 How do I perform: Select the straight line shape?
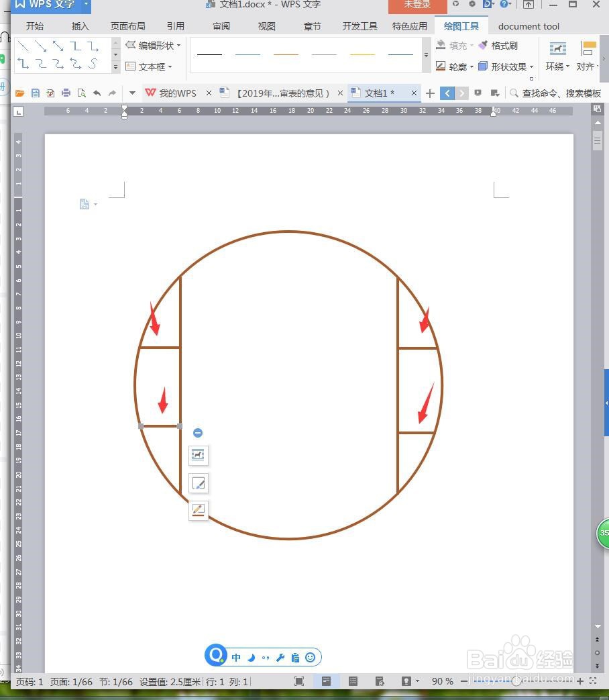click(x=23, y=46)
